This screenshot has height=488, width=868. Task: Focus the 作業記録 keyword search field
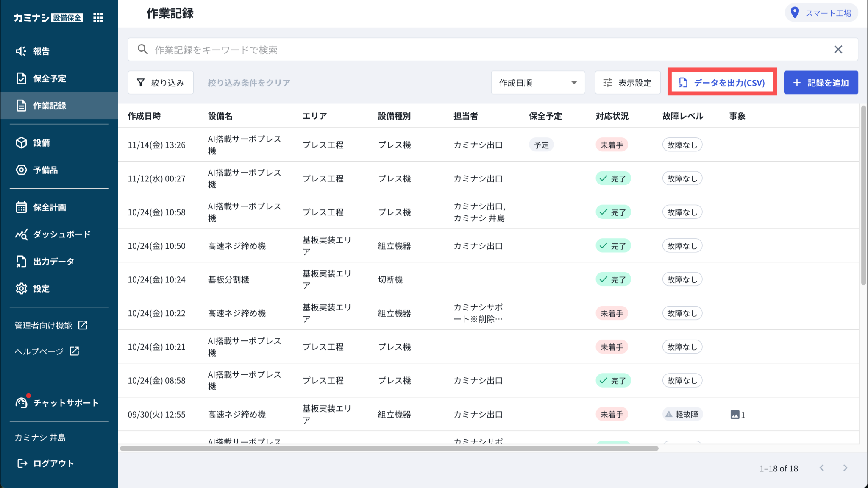click(466, 50)
